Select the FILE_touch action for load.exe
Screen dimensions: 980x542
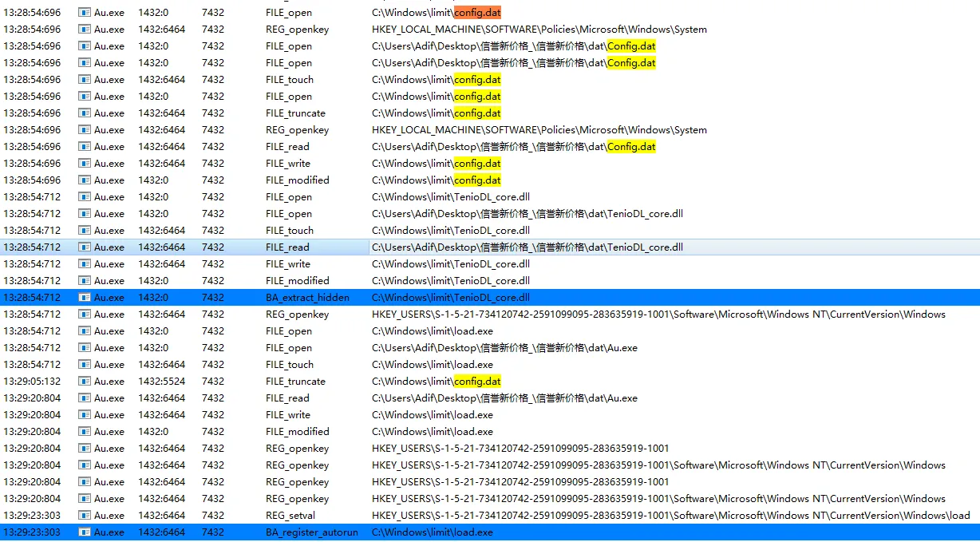(289, 365)
